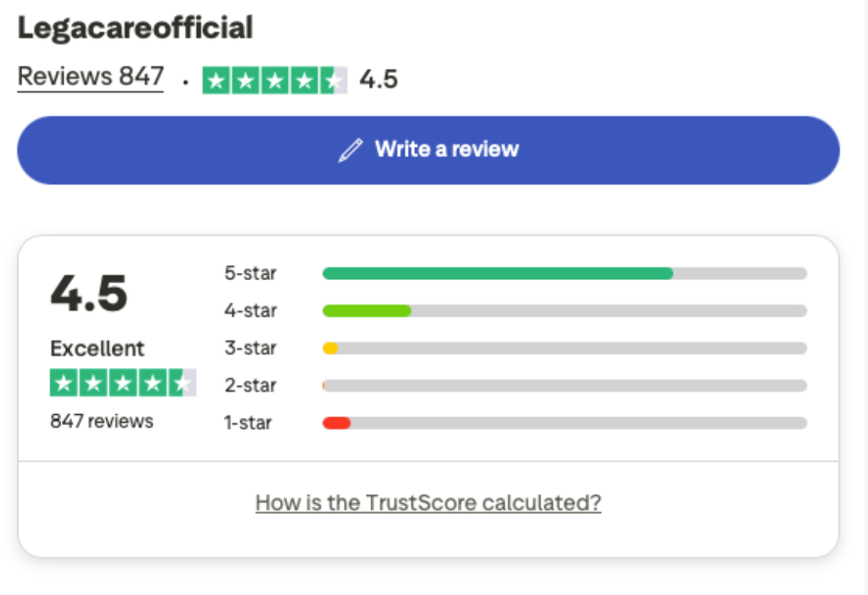Select the 1-star filter label
868x595 pixels.
pyautogui.click(x=248, y=423)
